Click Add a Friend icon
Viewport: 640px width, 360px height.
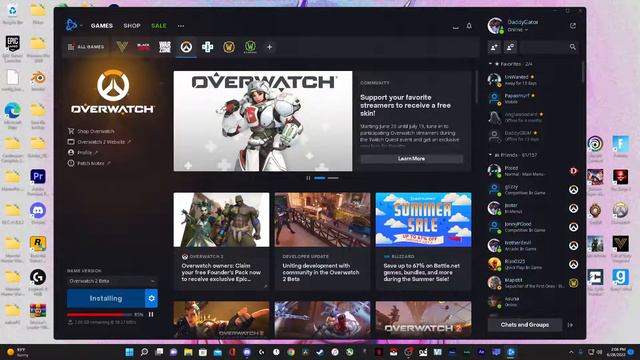point(494,47)
